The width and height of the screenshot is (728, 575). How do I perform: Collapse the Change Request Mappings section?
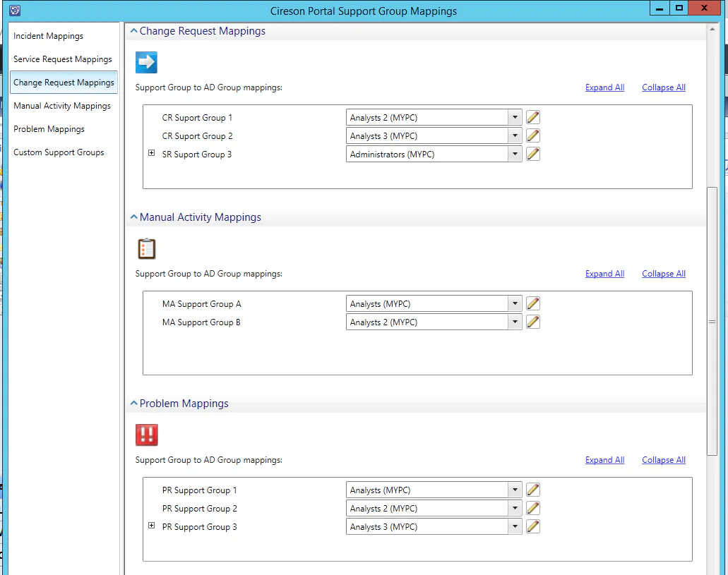pos(133,30)
